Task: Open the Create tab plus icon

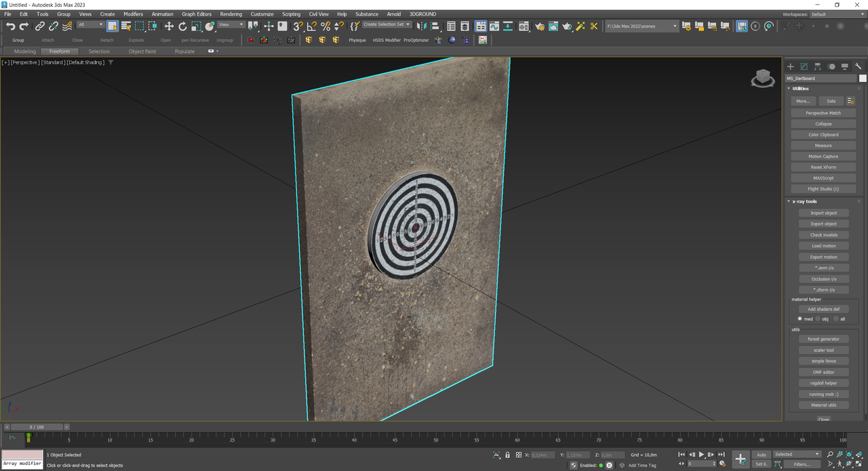Action: [x=791, y=66]
